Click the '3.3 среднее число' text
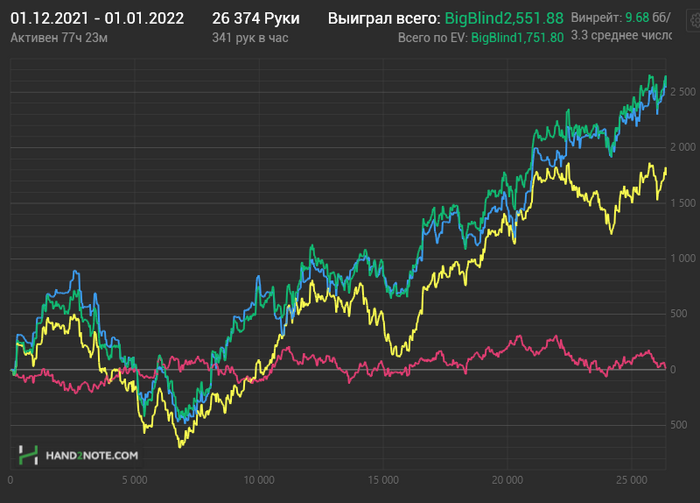The width and height of the screenshot is (700, 503). point(621,35)
